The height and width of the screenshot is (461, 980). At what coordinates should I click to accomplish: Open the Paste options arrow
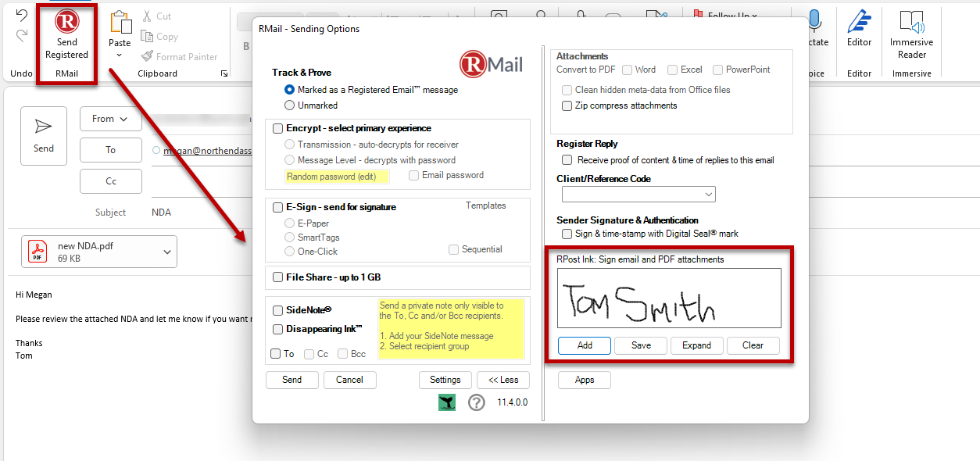pyautogui.click(x=120, y=55)
